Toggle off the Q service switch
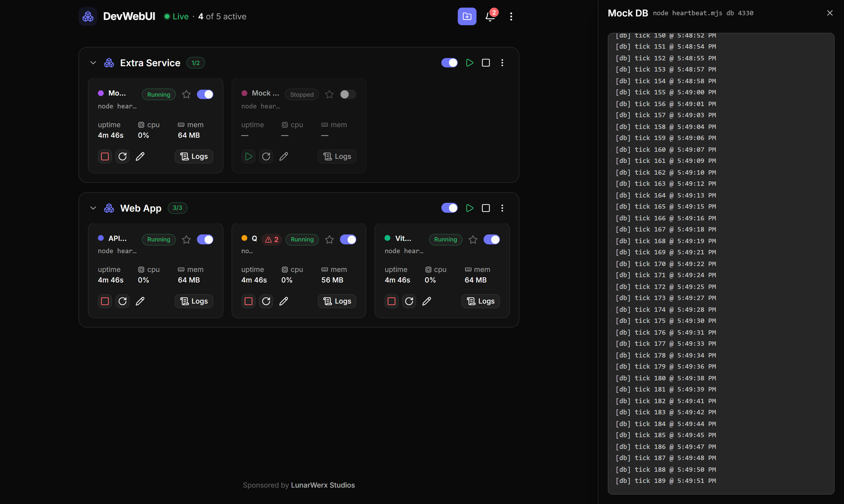Viewport: 844px width, 504px height. tap(348, 239)
